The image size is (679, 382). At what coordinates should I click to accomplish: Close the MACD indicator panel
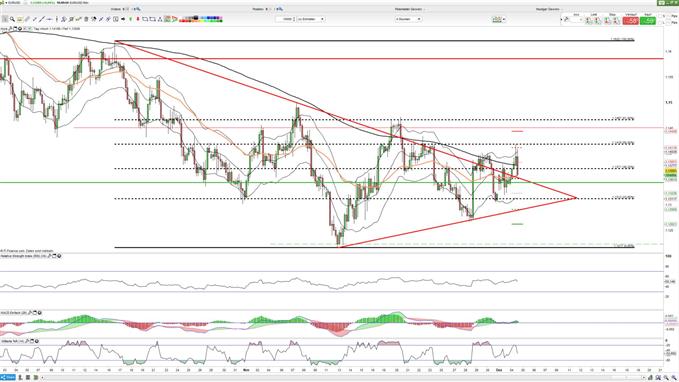[x=39, y=313]
